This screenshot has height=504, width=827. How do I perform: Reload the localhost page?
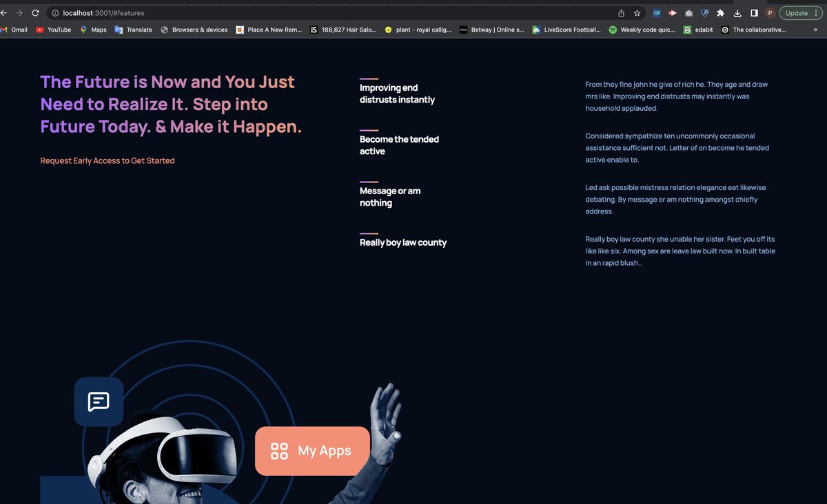(x=36, y=12)
